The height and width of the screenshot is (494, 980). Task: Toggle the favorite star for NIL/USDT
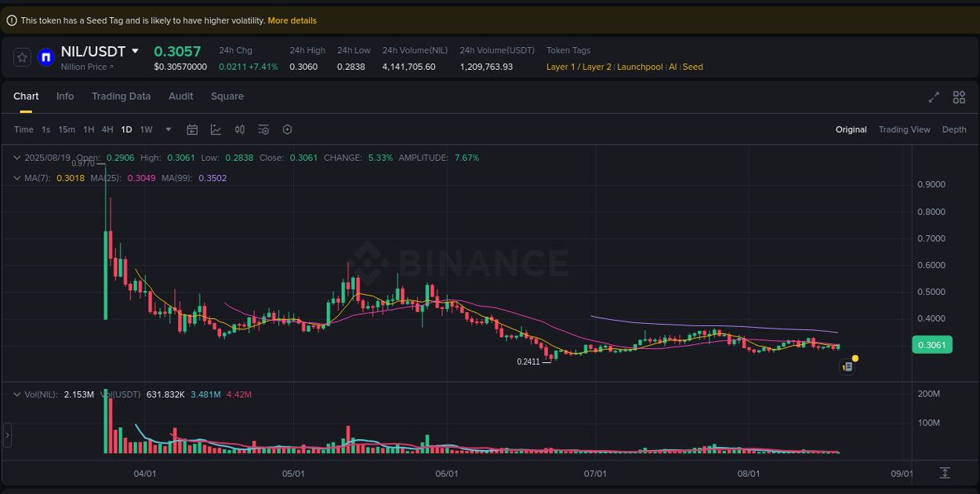tap(22, 56)
